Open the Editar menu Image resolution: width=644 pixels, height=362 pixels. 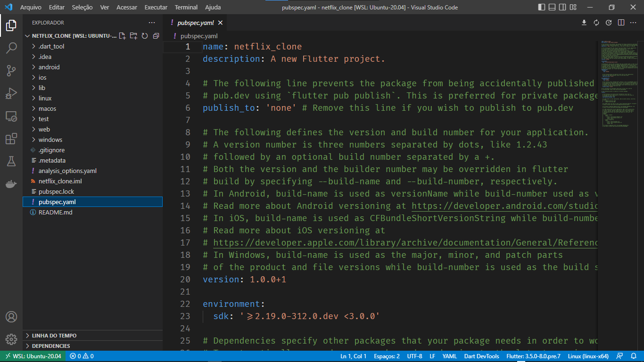point(57,8)
